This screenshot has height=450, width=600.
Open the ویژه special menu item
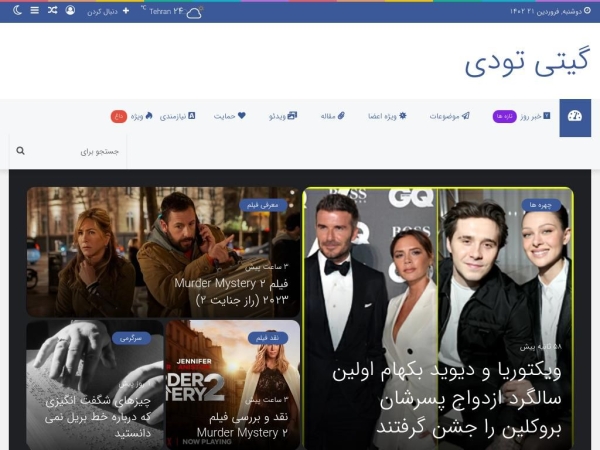tap(137, 116)
